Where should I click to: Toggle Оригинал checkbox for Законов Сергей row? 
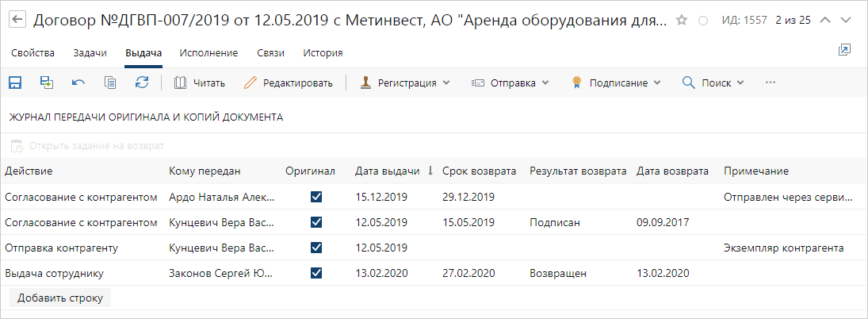pos(316,273)
